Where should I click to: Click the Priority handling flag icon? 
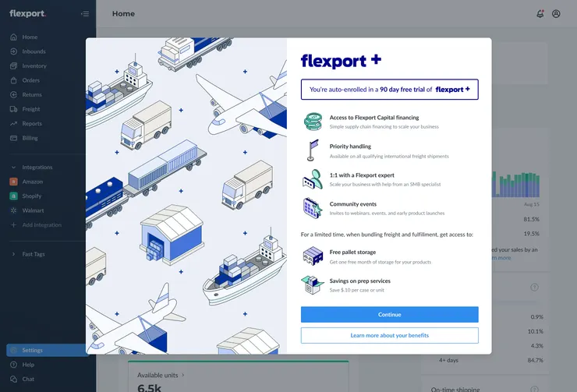click(313, 150)
